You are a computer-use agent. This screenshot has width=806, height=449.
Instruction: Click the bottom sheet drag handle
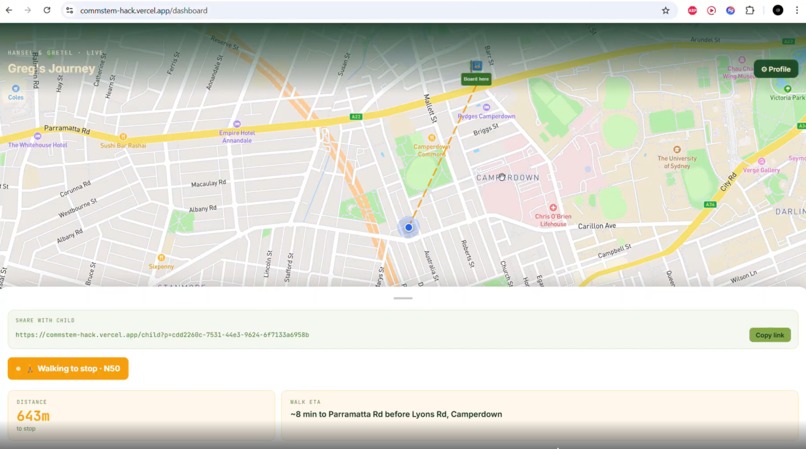click(403, 298)
